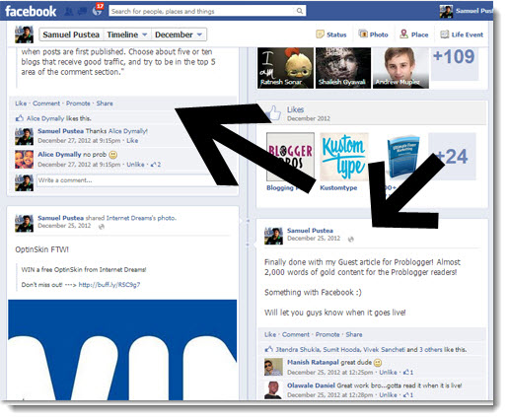The width and height of the screenshot is (508, 420).
Task: Show the +24 more likes tile
Action: [x=452, y=157]
